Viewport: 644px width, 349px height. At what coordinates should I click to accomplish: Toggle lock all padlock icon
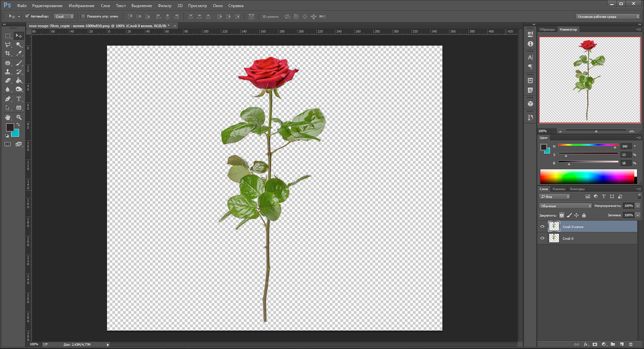(x=583, y=215)
